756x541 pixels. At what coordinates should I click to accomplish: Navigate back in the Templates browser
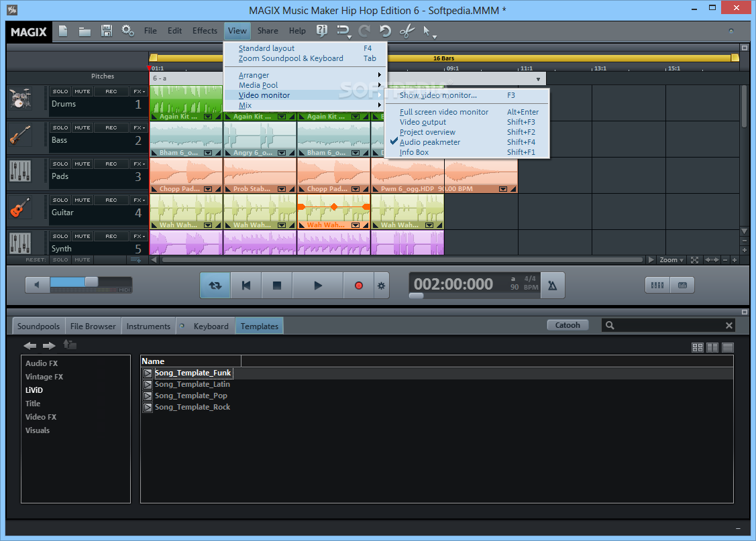30,345
